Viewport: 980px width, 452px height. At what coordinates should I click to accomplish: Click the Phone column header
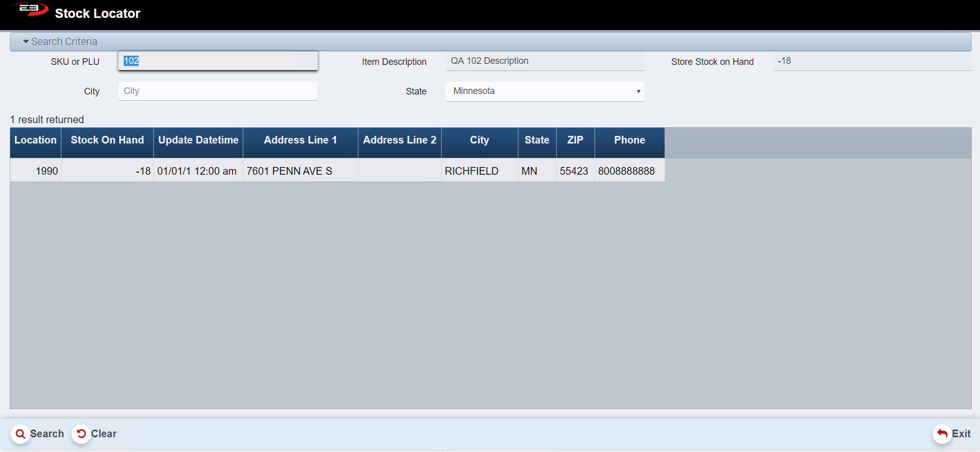(x=629, y=140)
